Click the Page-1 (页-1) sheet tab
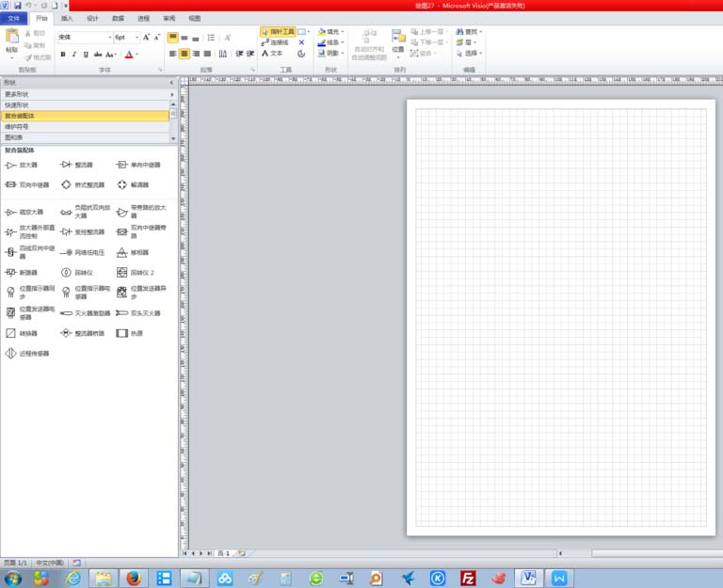The image size is (723, 588). tap(224, 553)
